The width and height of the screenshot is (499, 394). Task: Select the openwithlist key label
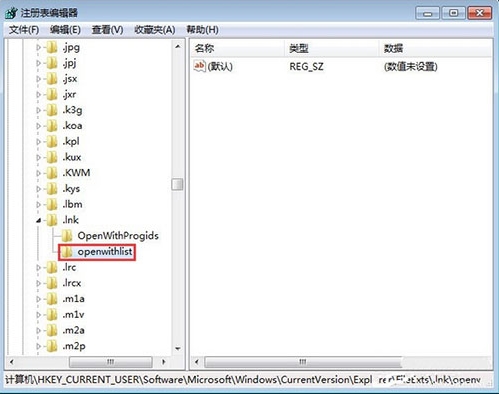[x=105, y=252]
